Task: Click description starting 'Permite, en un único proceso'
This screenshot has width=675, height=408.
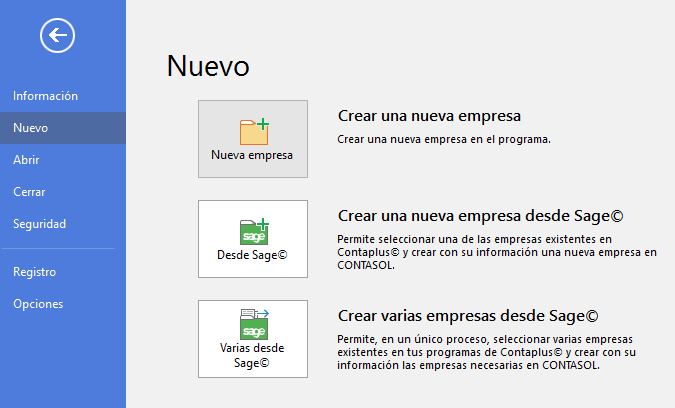Action: 486,352
